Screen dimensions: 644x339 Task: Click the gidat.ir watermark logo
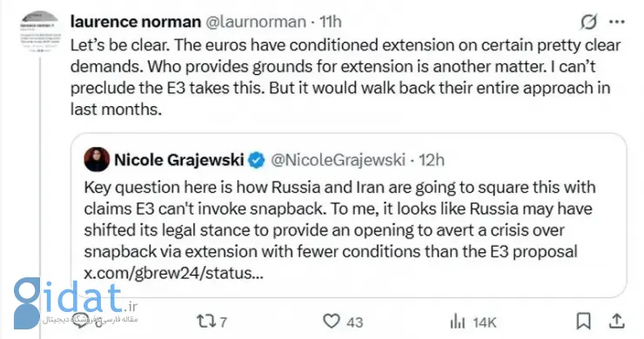click(x=75, y=302)
